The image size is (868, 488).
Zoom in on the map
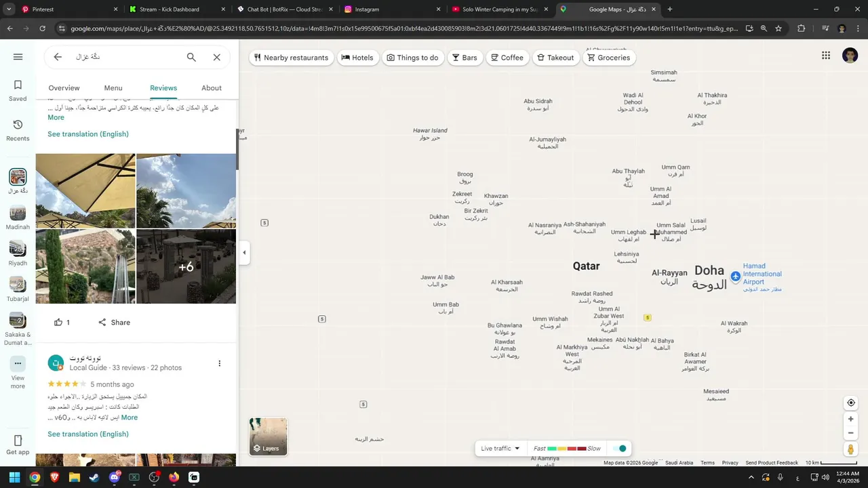(851, 419)
